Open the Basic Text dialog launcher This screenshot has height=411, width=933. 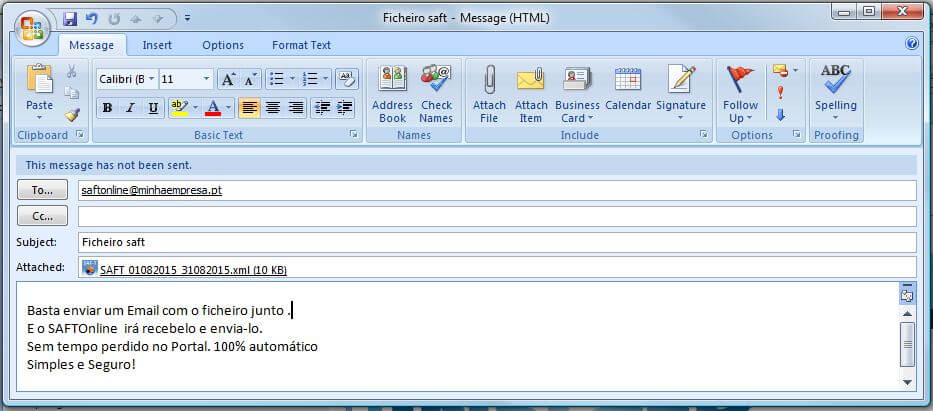(354, 135)
